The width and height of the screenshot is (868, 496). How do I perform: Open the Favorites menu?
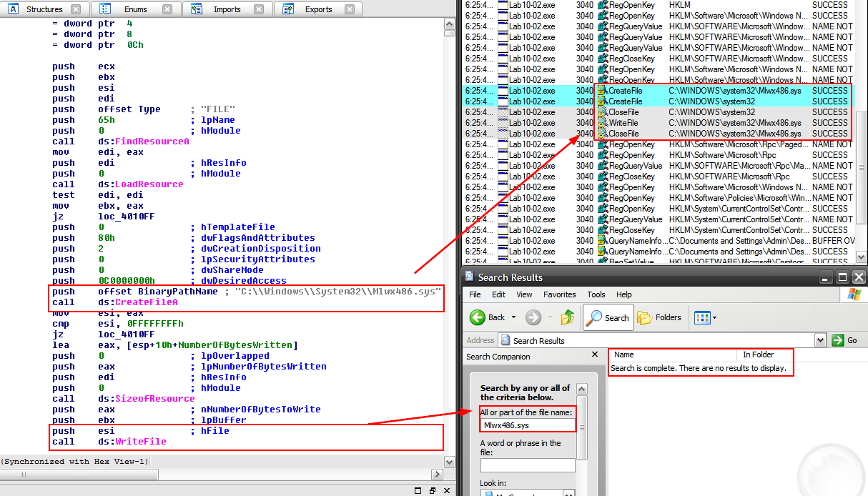pos(559,294)
